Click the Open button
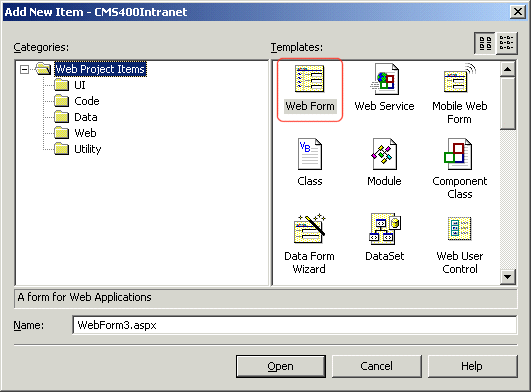Screen dimensions: 531x392 click(281, 366)
